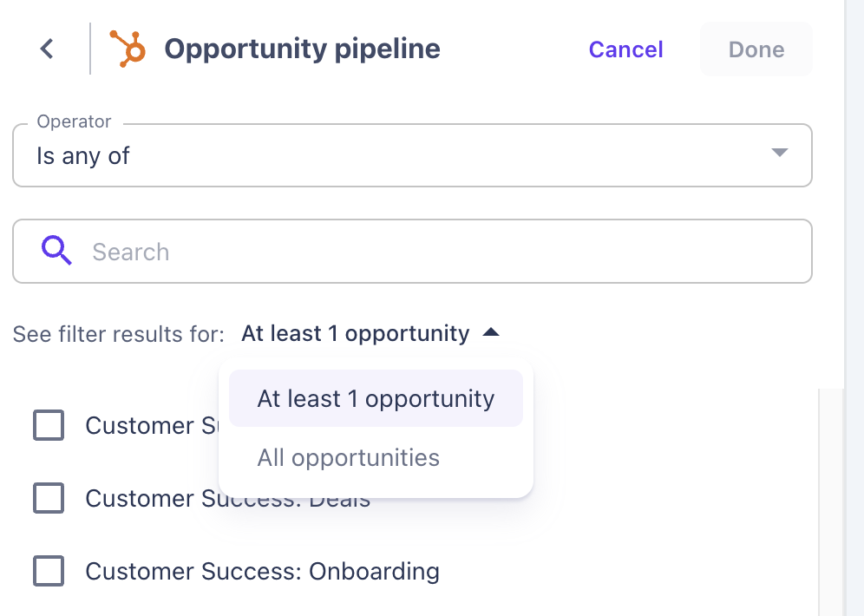Click the purple magnifying glass icon
Image resolution: width=864 pixels, height=616 pixels.
(57, 252)
